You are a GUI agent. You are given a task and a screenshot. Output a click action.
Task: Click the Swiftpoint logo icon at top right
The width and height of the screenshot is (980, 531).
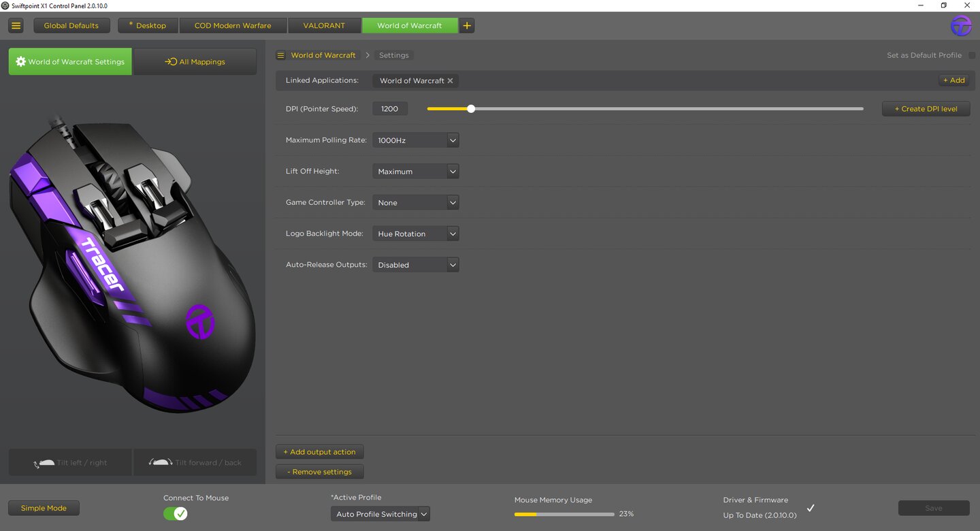[x=961, y=26]
